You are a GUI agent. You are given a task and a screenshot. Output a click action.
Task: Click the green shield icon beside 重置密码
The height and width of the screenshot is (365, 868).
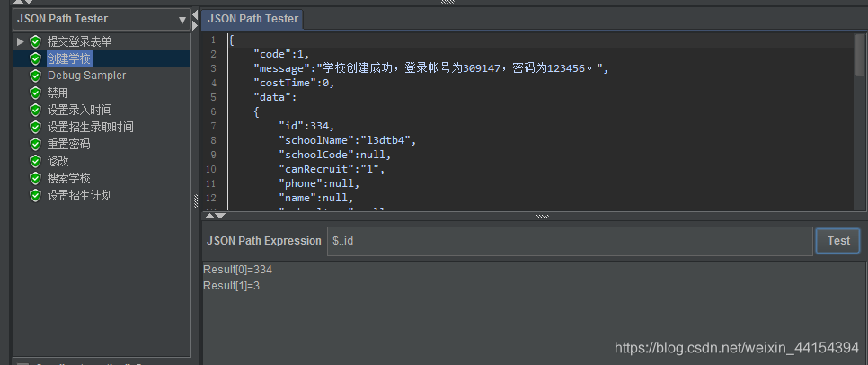(35, 145)
